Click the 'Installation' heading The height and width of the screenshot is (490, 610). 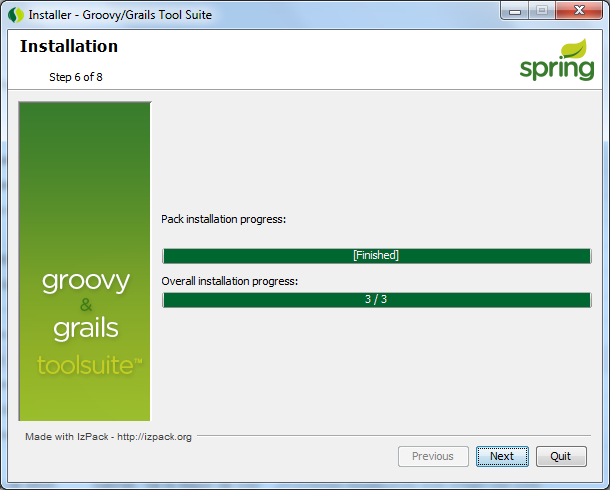point(69,47)
